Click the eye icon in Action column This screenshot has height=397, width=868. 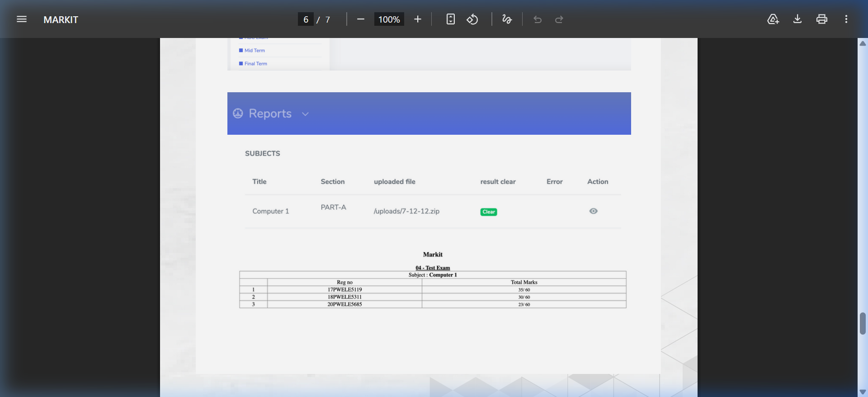tap(593, 211)
